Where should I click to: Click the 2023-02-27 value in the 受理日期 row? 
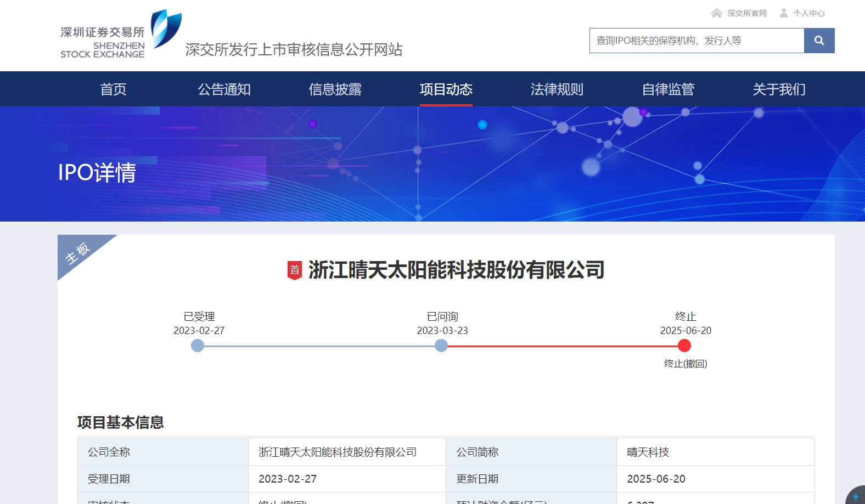(x=288, y=479)
